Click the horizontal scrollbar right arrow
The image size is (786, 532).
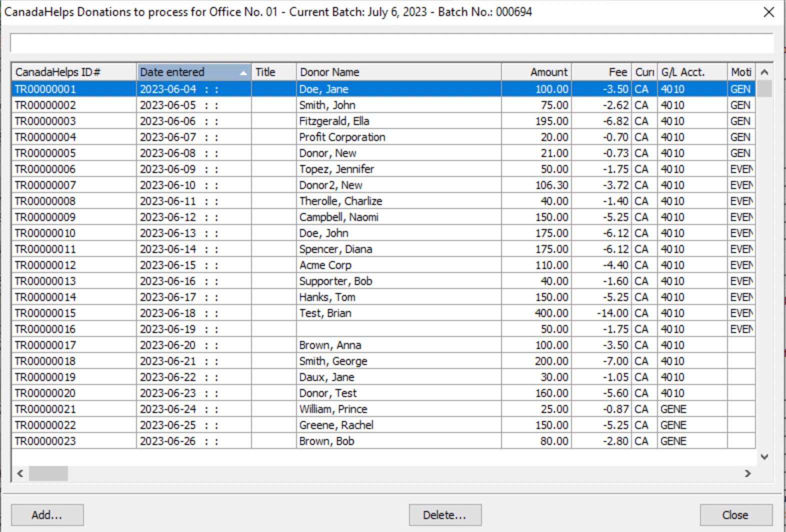[748, 473]
